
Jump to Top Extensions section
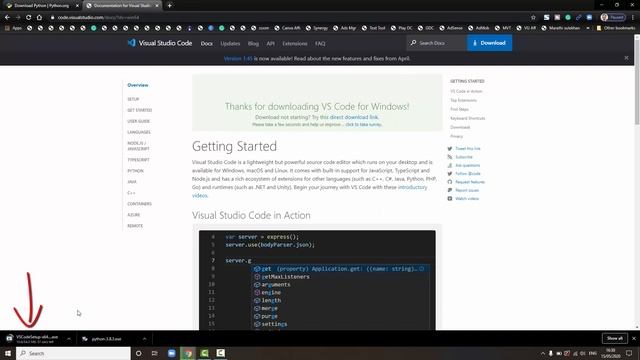click(463, 100)
